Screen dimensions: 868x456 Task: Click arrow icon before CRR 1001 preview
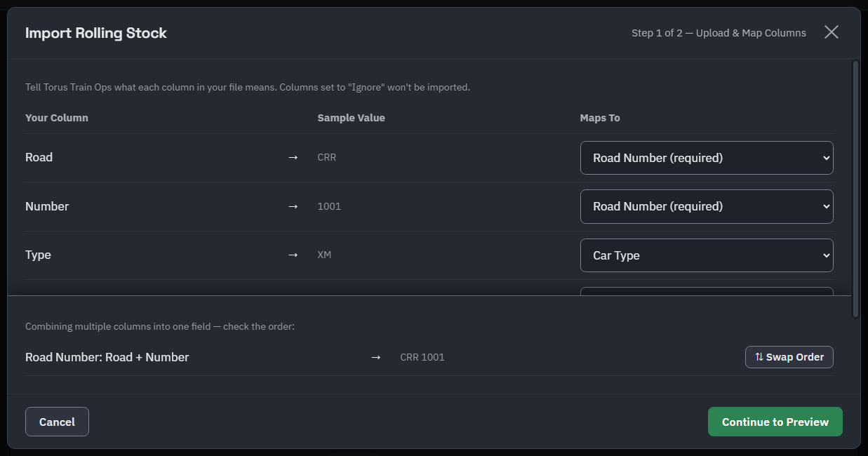point(376,357)
